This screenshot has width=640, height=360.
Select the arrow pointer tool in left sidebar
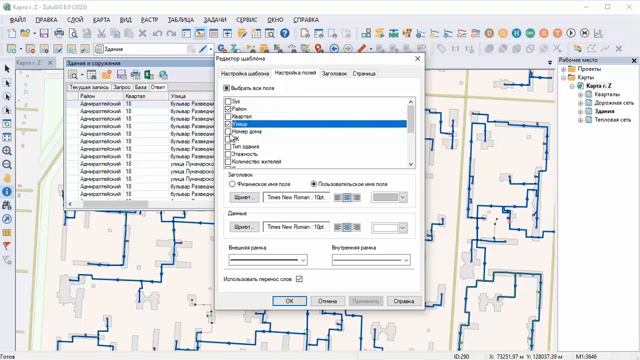click(7, 69)
